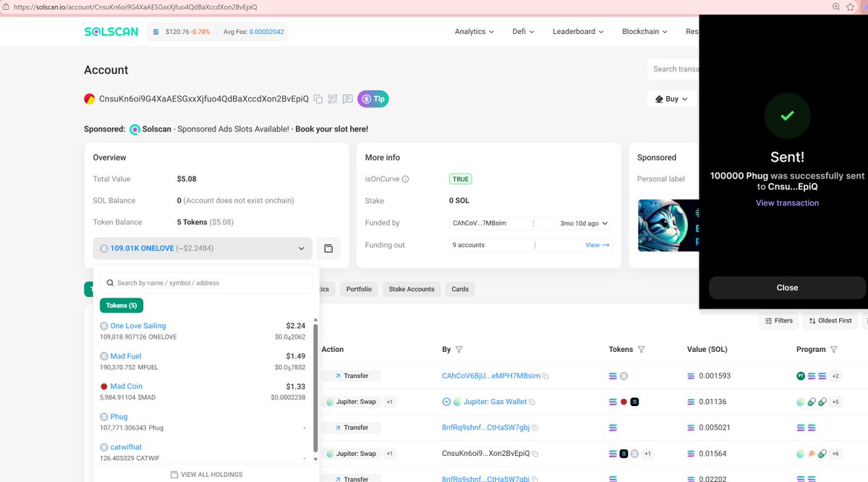The height and width of the screenshot is (482, 868).
Task: Zoom the page with browser magnifier icon
Action: [x=836, y=7]
